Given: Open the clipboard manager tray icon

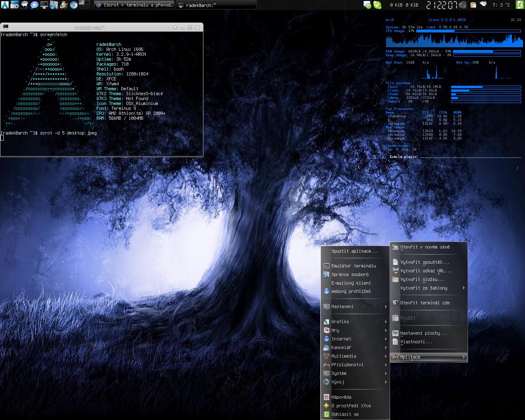Looking at the screenshot, I should pyautogui.click(x=473, y=5).
